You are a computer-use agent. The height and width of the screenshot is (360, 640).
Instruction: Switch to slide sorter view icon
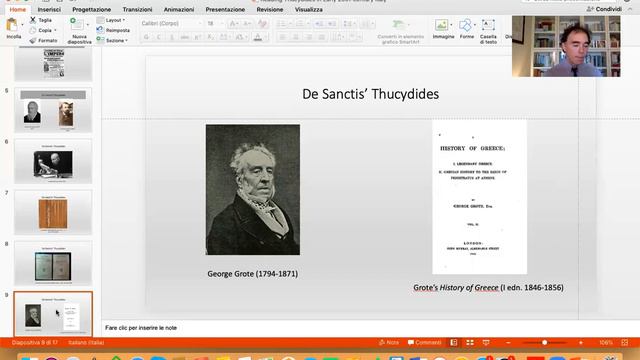(x=470, y=342)
